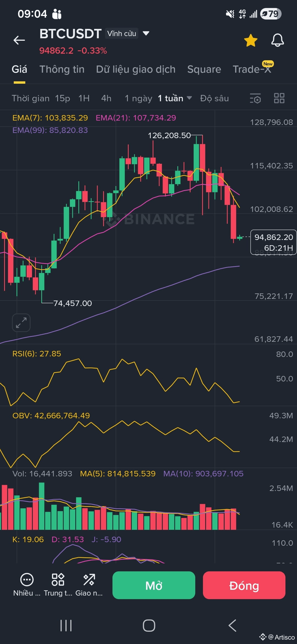
Task: Open the 1 tuần interval dropdown
Action: point(175,98)
